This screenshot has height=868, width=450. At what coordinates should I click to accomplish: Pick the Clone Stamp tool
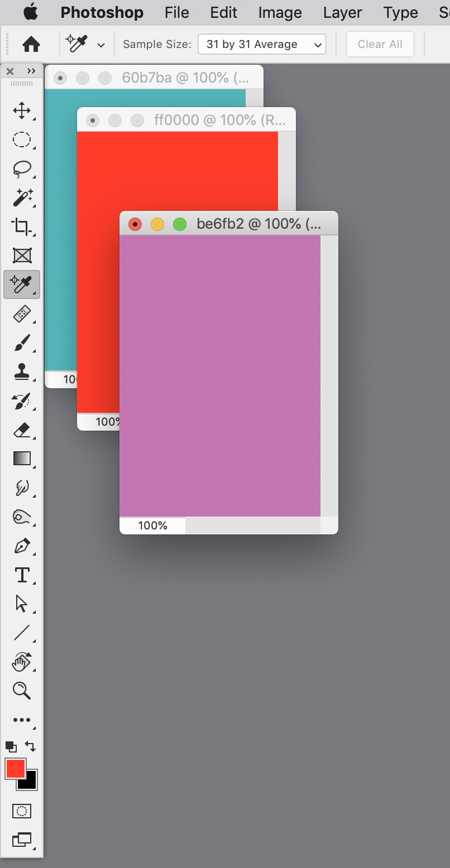pos(22,372)
